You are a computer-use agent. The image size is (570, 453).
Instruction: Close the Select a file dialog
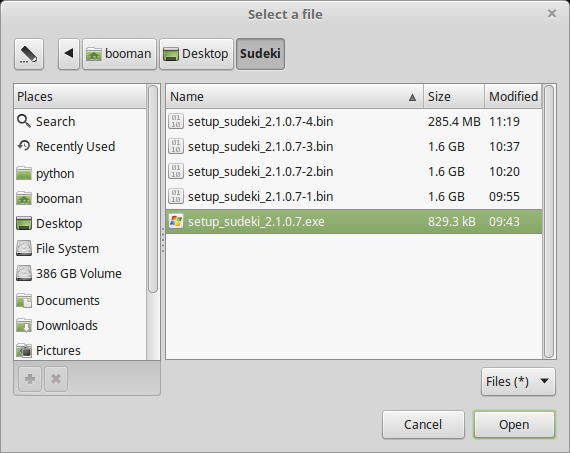coord(552,14)
